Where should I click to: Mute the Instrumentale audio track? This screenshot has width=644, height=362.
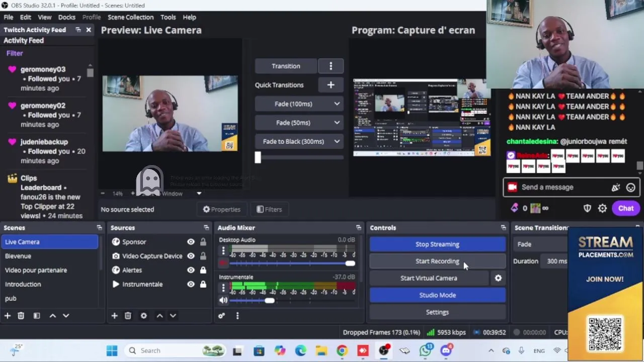click(x=223, y=300)
